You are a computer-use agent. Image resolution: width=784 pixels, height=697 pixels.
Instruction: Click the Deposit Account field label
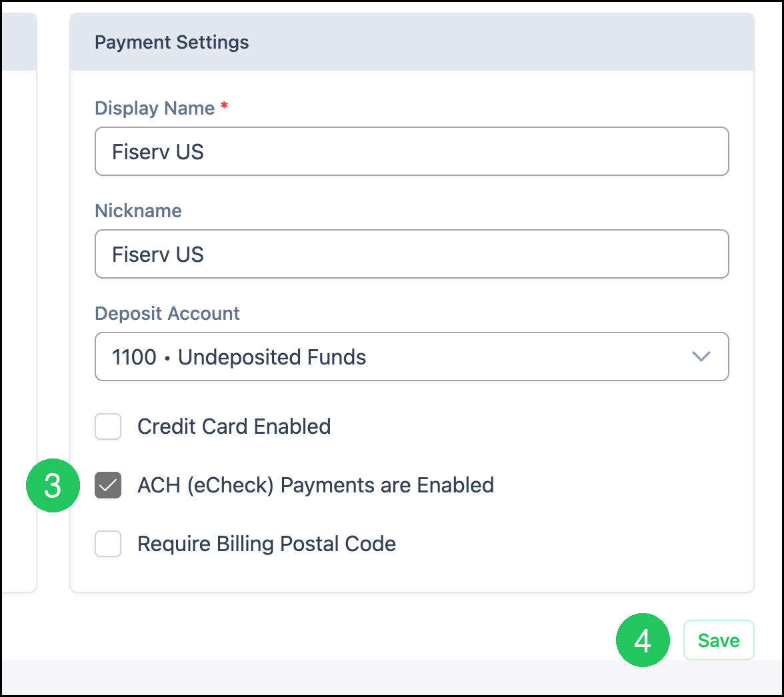(x=167, y=313)
